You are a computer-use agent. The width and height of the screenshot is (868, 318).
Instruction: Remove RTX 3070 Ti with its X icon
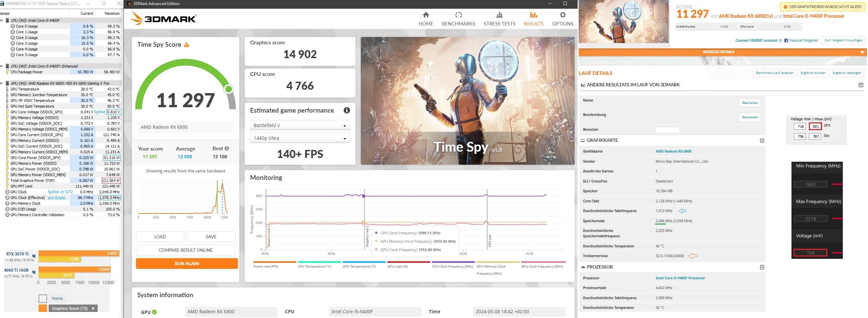(34, 256)
